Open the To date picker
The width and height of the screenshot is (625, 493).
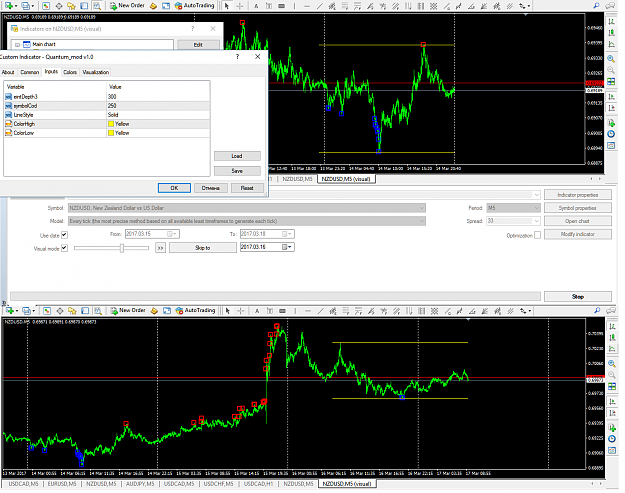pos(287,234)
